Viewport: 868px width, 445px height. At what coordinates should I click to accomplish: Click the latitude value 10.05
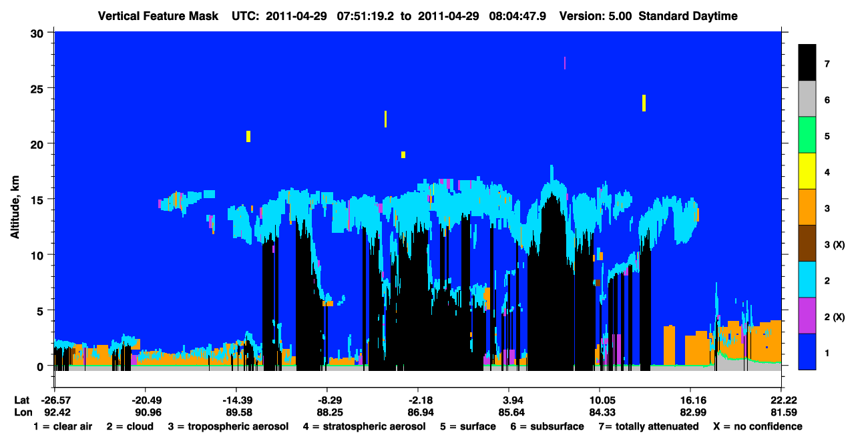click(600, 400)
